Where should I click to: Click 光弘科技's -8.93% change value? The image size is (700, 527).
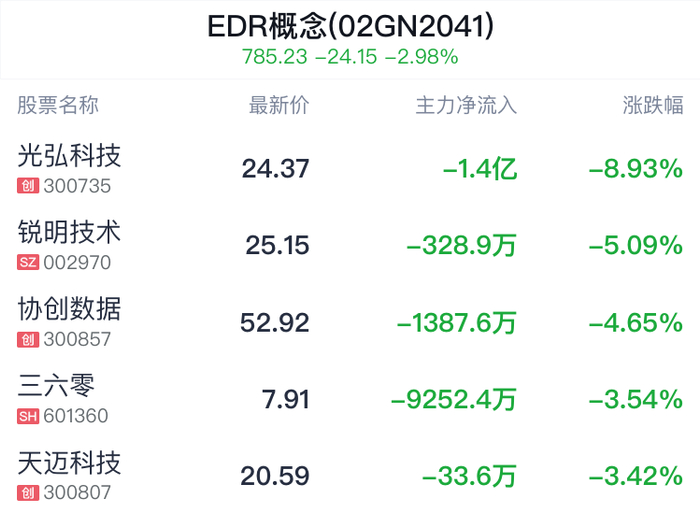coord(636,169)
